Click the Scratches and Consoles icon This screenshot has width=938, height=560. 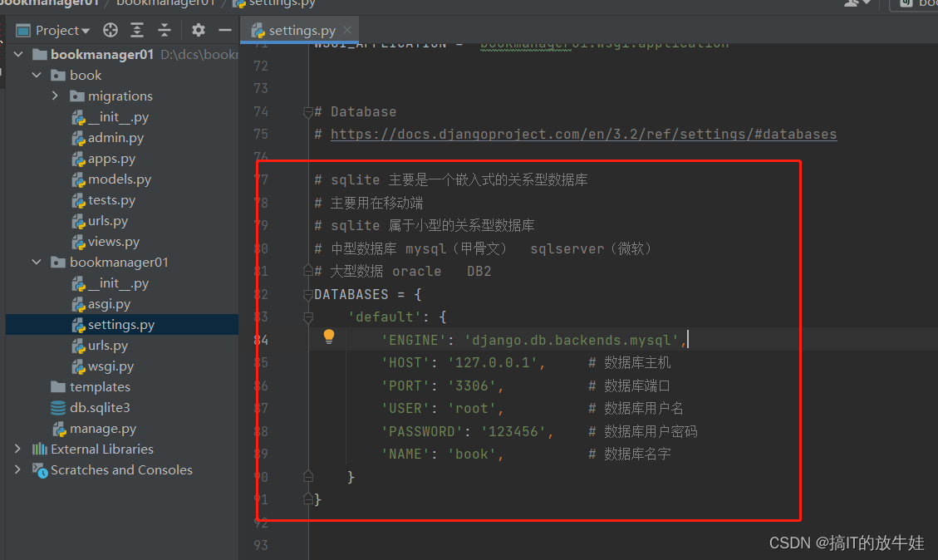pos(40,470)
